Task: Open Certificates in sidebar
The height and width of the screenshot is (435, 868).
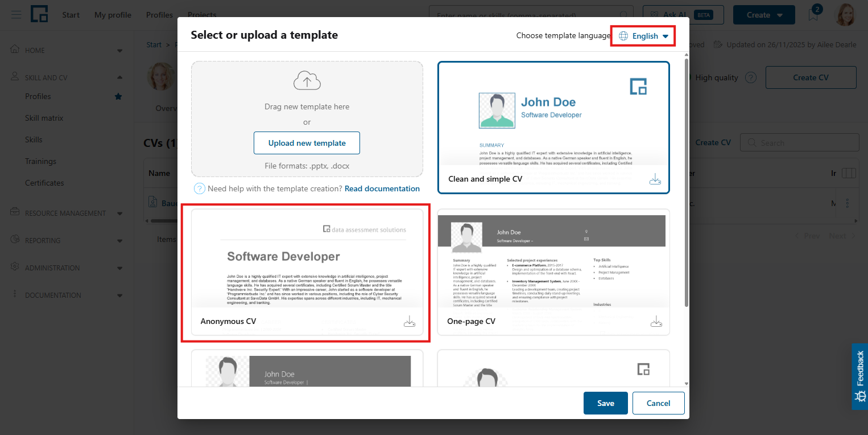Action: pos(44,183)
